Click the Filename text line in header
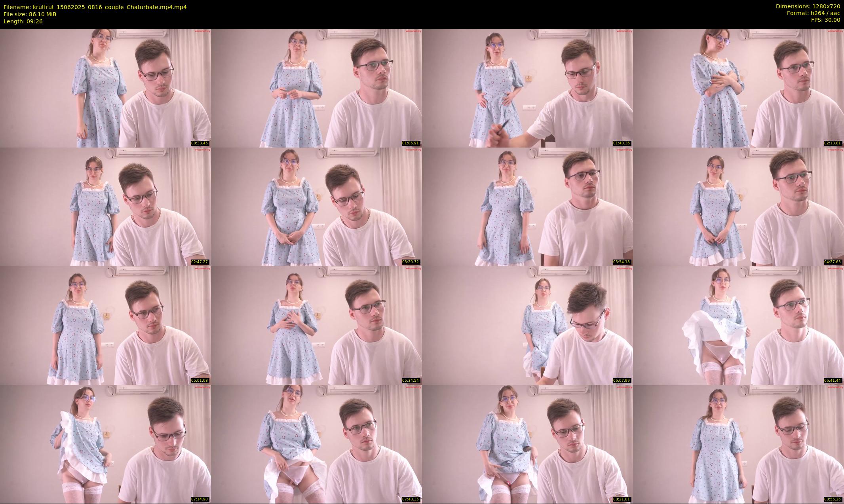The image size is (844, 504). (x=95, y=7)
